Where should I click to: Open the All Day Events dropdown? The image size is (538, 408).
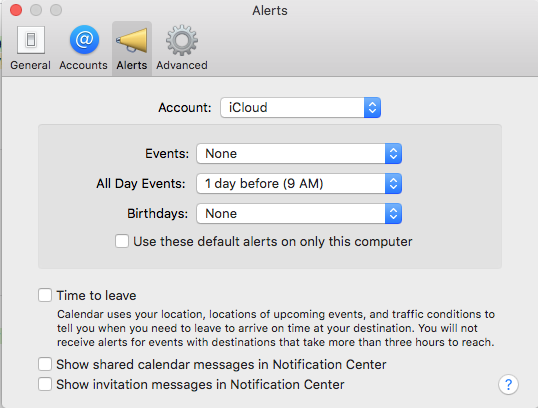pyautogui.click(x=299, y=184)
